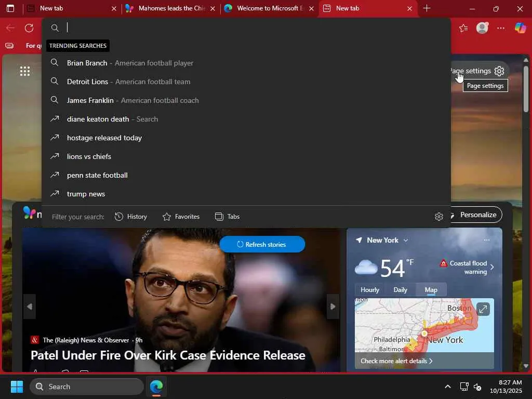Choose Brian Branch search suggestion
This screenshot has height=399, width=532.
246,63
